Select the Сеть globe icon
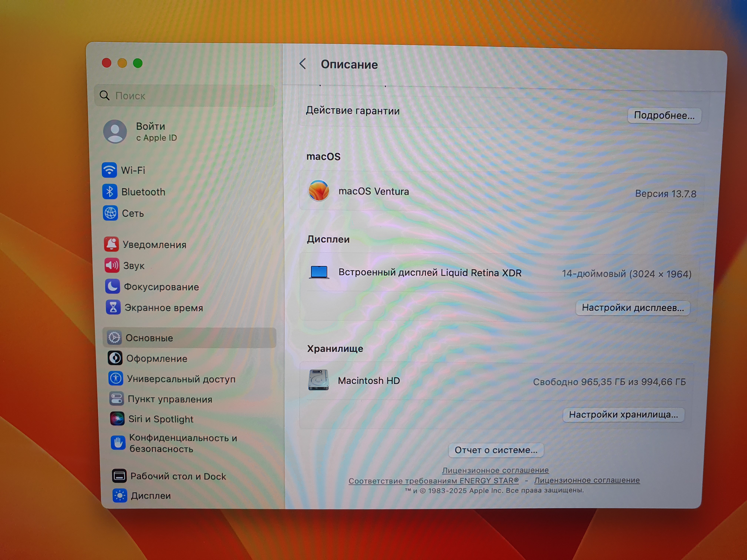747x560 pixels. pos(110,213)
